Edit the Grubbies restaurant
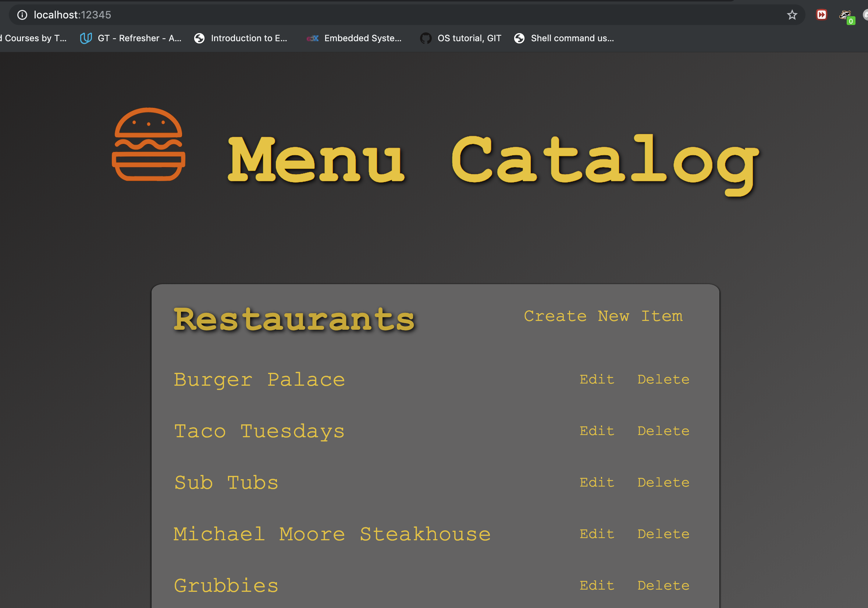 (x=596, y=585)
